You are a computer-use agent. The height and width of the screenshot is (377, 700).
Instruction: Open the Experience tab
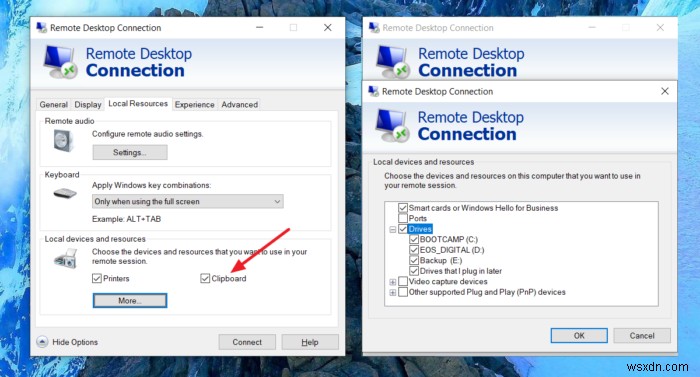point(195,105)
